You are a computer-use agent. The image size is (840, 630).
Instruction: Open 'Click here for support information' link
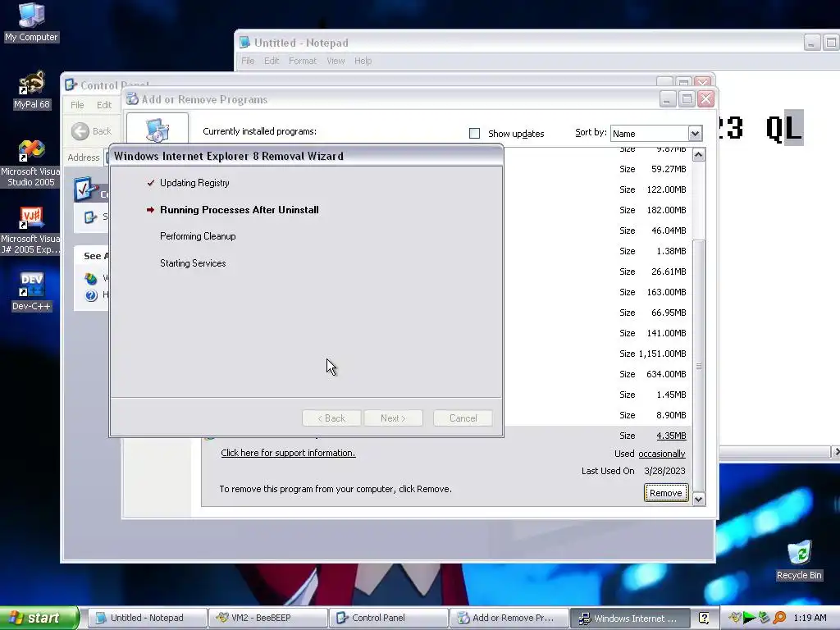(x=288, y=453)
